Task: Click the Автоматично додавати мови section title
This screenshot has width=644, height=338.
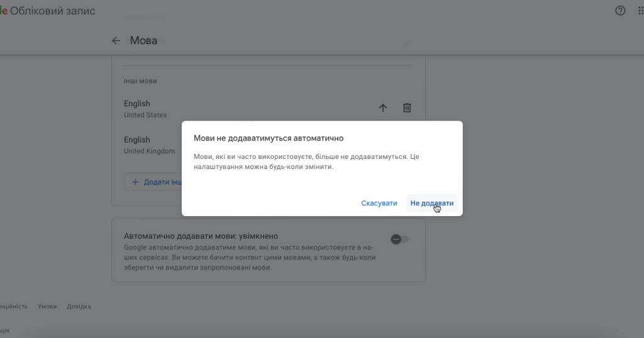Action: tap(201, 236)
